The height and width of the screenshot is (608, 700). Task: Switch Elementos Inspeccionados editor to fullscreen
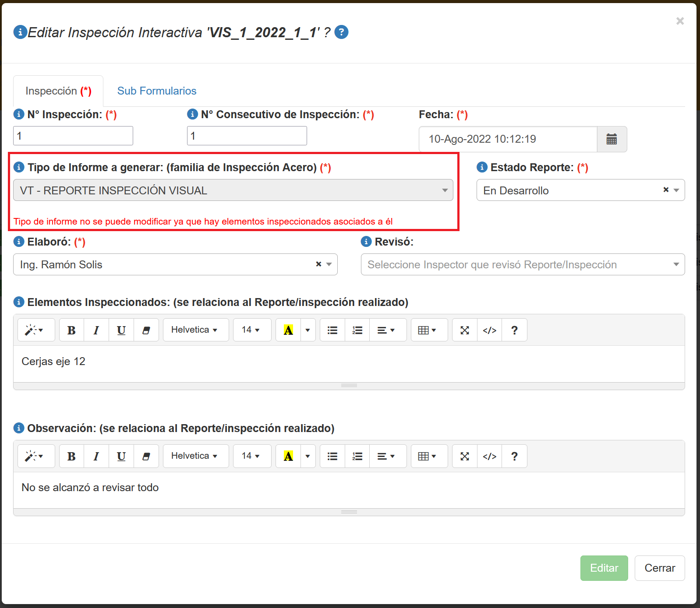pos(465,330)
